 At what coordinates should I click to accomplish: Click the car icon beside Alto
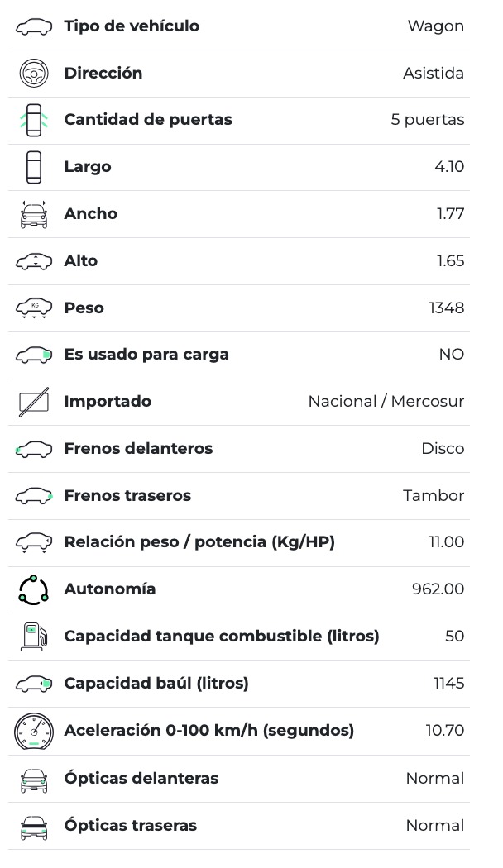[34, 261]
